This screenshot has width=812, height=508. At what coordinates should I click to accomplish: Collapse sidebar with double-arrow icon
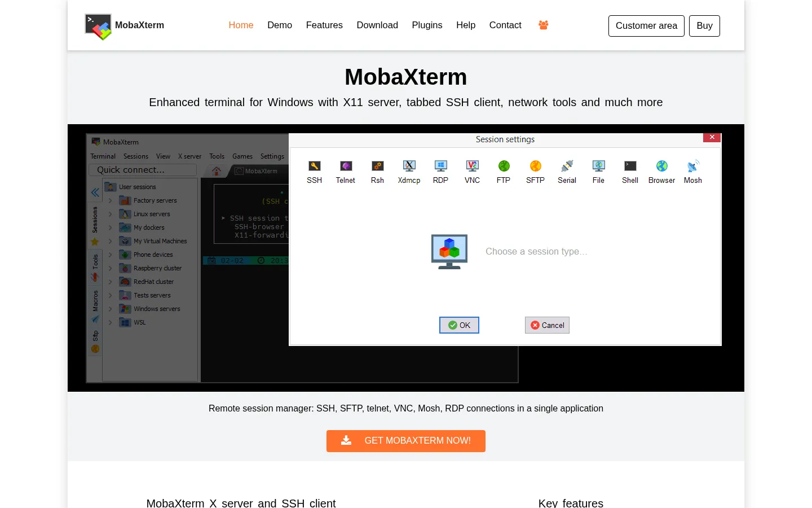95,192
